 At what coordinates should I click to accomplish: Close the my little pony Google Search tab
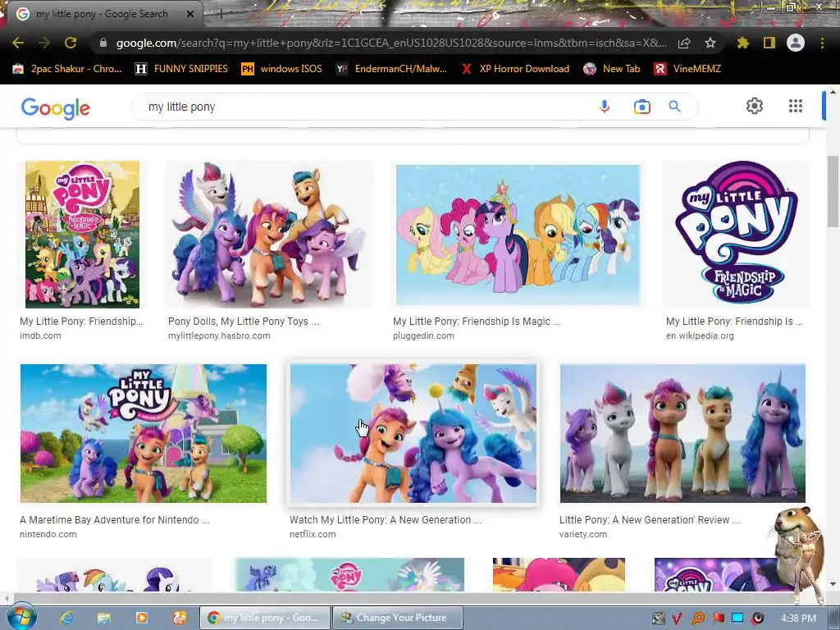point(190,14)
